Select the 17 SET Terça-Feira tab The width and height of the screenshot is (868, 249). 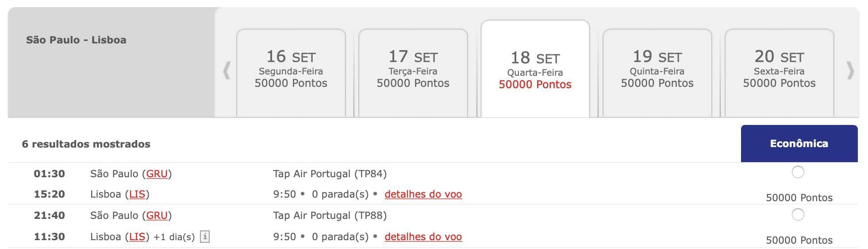[x=413, y=73]
